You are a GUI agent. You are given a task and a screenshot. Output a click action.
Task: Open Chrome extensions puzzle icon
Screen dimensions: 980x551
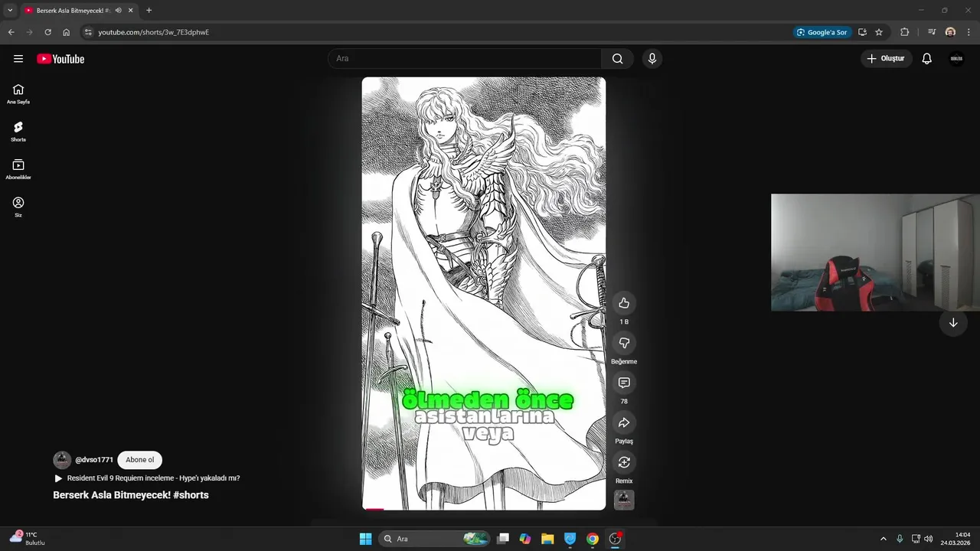tap(905, 32)
